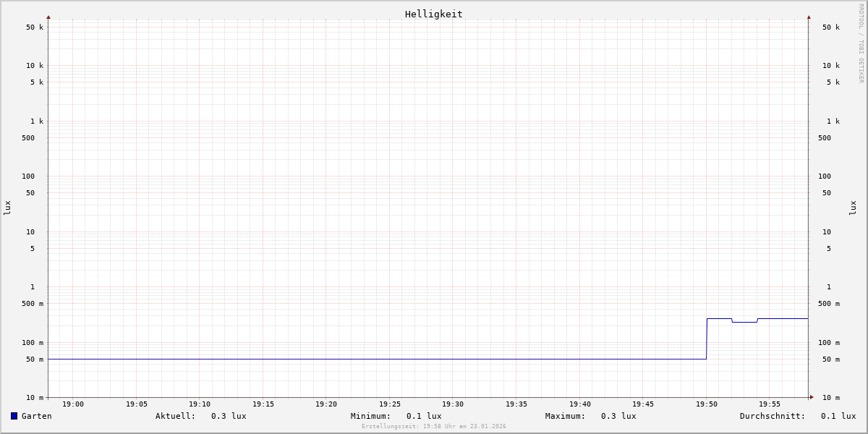Click the 19:15 time axis label
The image size is (868, 434).
point(263,404)
